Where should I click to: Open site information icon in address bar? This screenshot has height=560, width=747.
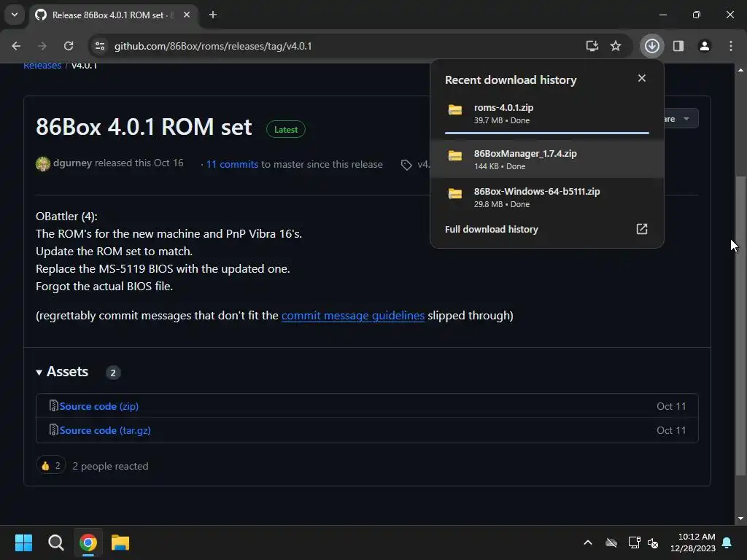(x=100, y=46)
